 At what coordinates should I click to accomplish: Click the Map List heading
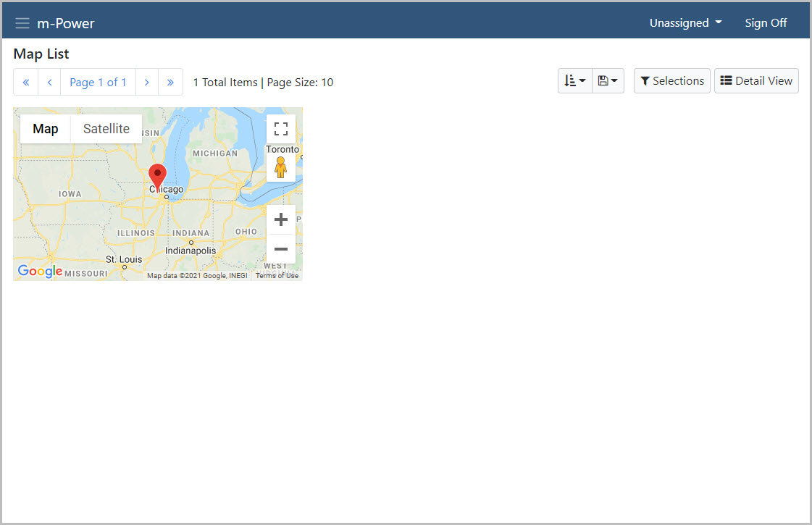pos(41,54)
